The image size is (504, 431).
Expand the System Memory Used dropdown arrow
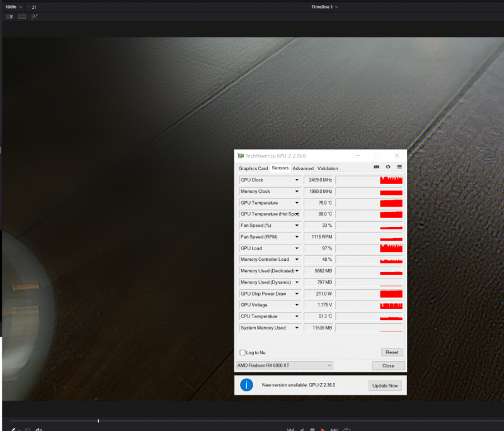297,328
